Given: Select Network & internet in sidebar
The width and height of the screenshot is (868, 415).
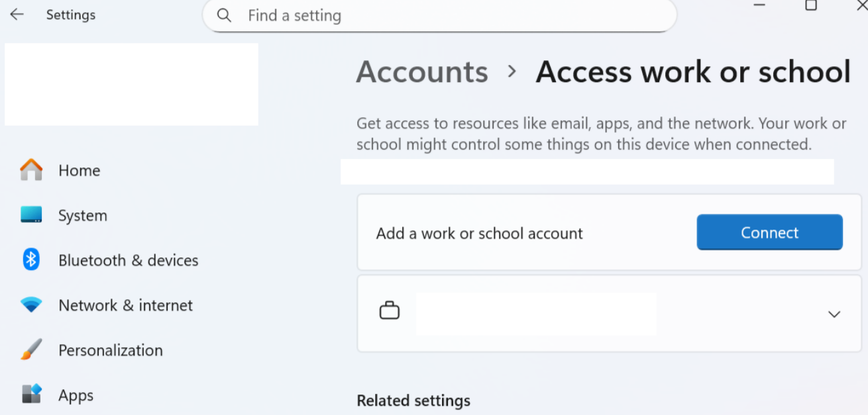Looking at the screenshot, I should click(x=126, y=305).
